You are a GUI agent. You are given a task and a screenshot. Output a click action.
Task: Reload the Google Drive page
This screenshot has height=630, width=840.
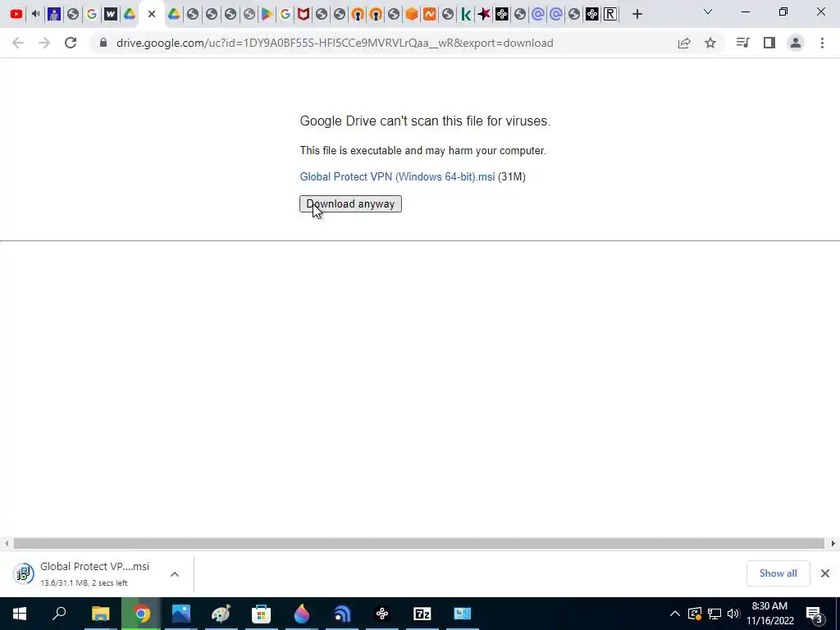pos(71,43)
